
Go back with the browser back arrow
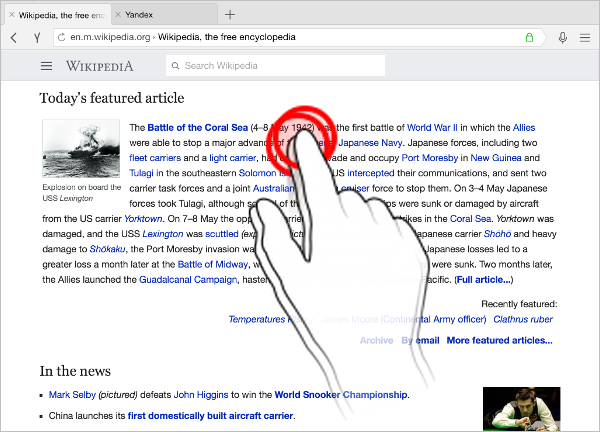pyautogui.click(x=14, y=37)
